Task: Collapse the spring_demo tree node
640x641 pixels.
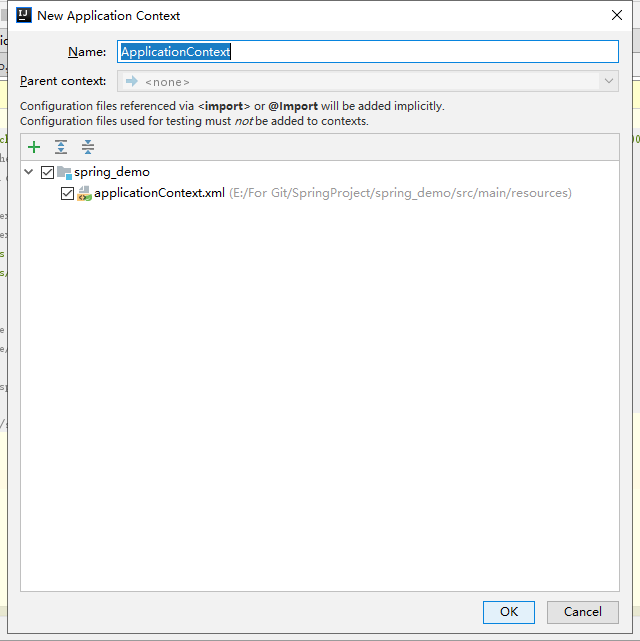Action: pos(29,172)
